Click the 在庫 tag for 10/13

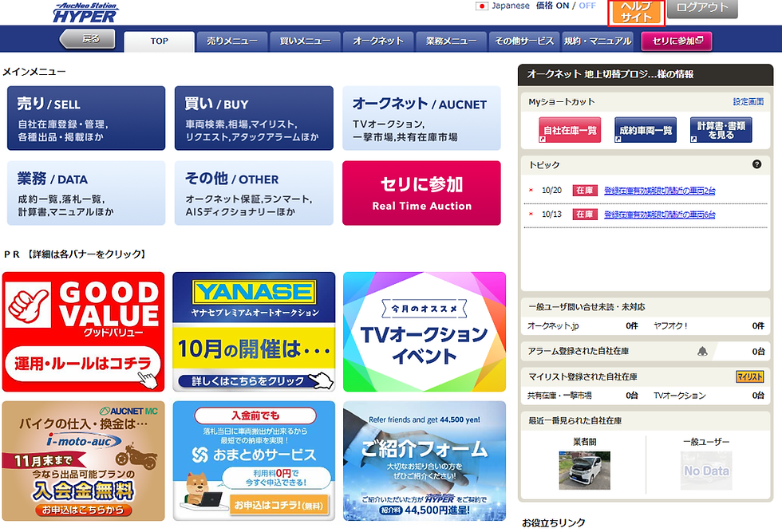pyautogui.click(x=584, y=215)
